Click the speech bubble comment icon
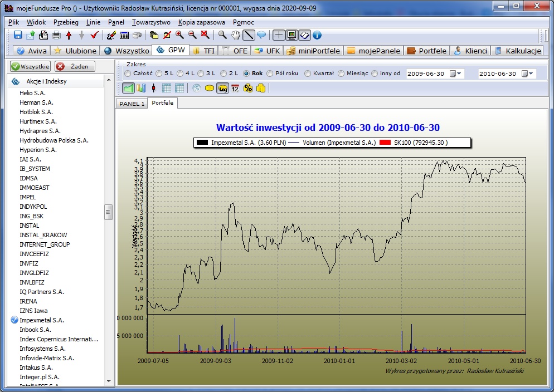Screen dimensions: 554x392 click(x=261, y=35)
